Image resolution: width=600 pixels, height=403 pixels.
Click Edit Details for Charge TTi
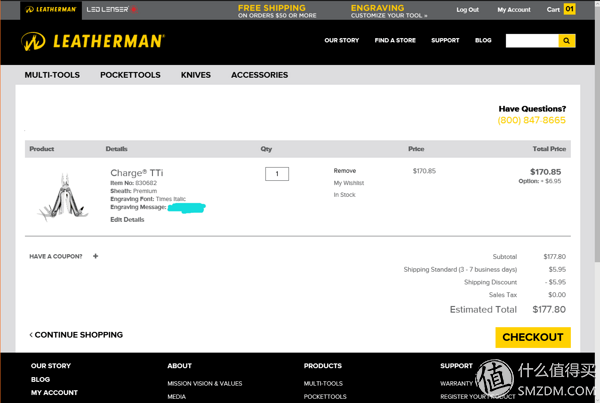127,219
